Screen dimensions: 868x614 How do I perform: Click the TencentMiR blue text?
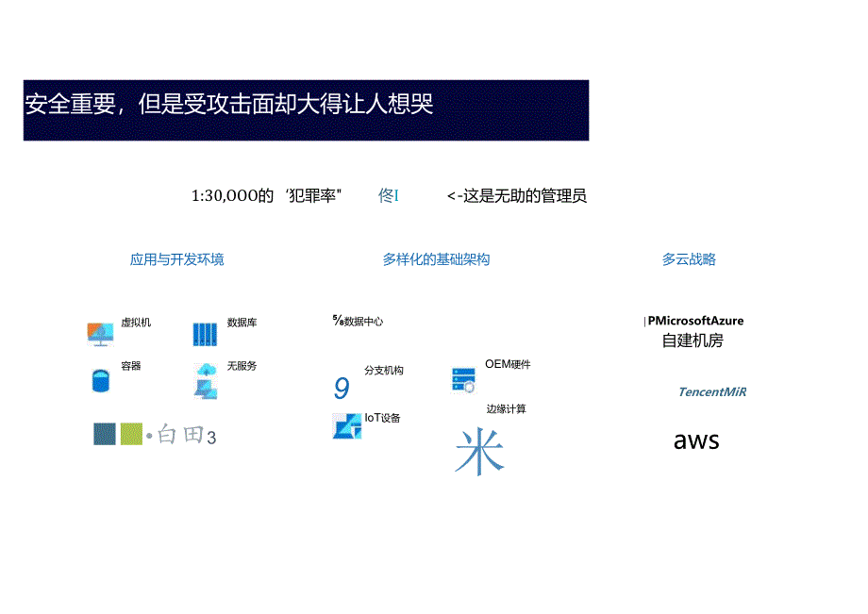tap(712, 390)
